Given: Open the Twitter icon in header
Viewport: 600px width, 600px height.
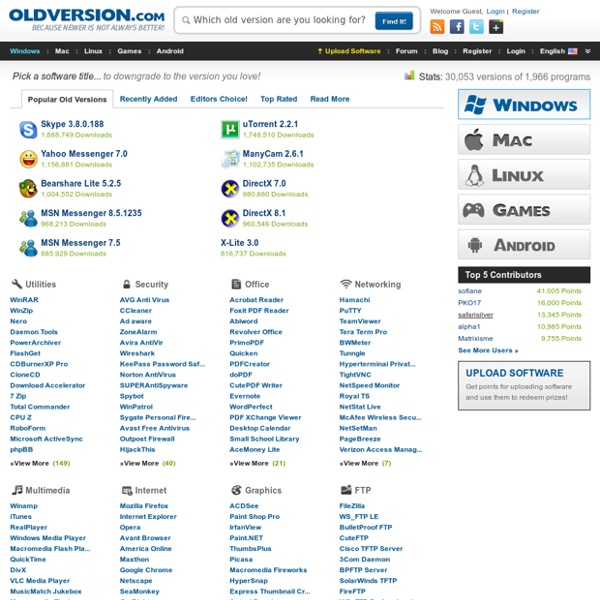Looking at the screenshot, I should (476, 27).
